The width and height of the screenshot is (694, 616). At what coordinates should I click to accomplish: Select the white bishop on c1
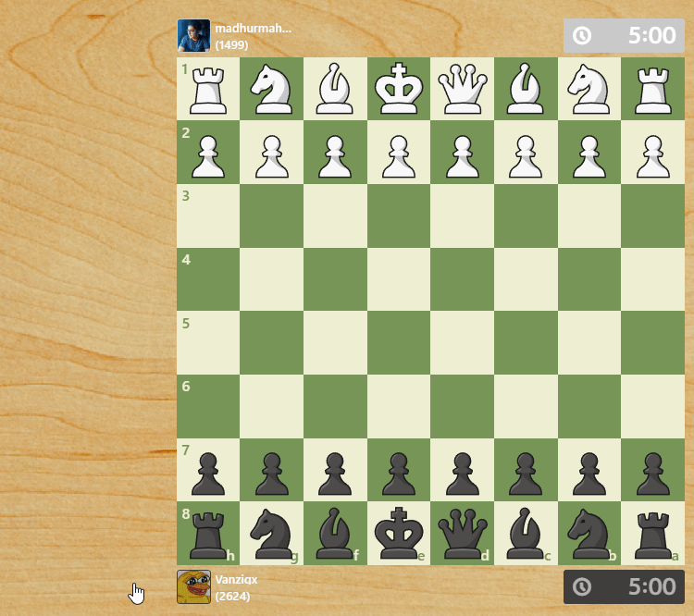(526, 89)
